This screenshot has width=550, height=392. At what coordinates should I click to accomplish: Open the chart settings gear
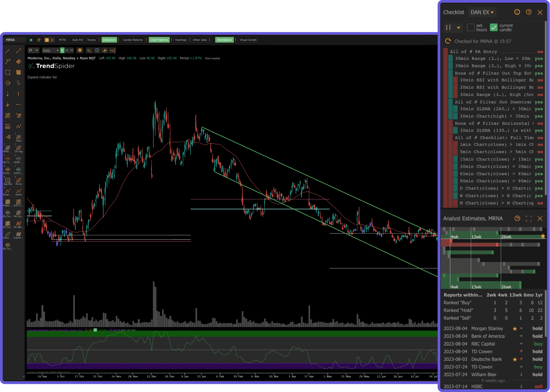click(x=80, y=50)
